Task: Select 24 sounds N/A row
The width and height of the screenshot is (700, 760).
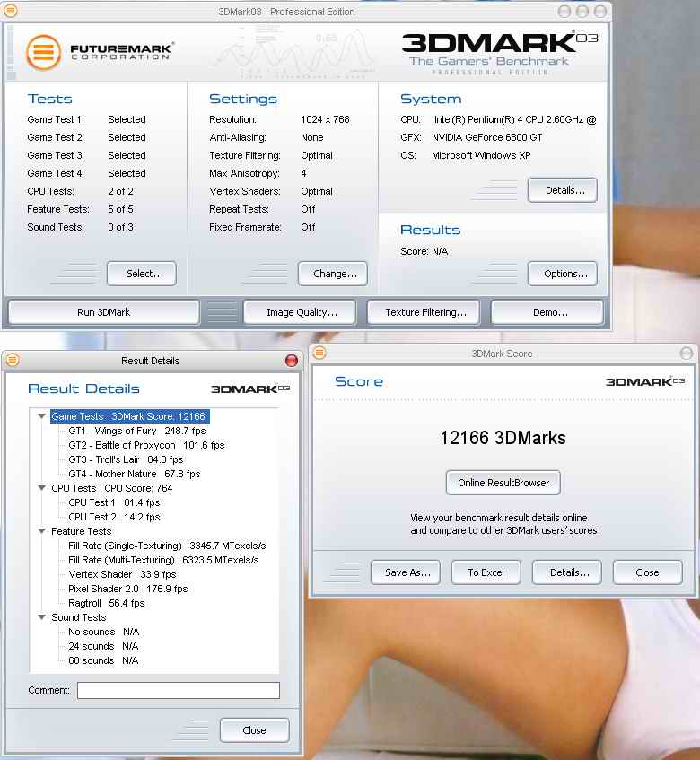Action: [x=103, y=646]
